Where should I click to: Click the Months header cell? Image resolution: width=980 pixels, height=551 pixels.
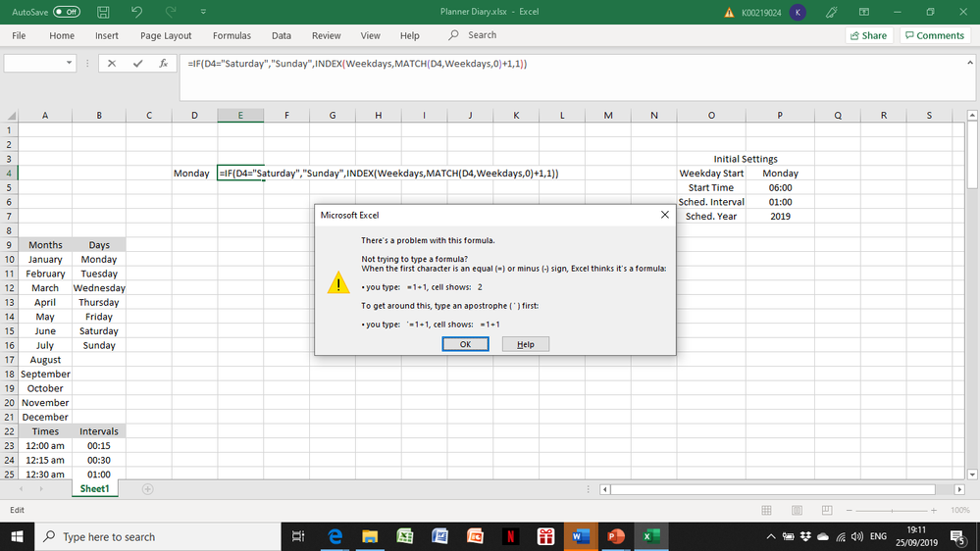(x=45, y=245)
